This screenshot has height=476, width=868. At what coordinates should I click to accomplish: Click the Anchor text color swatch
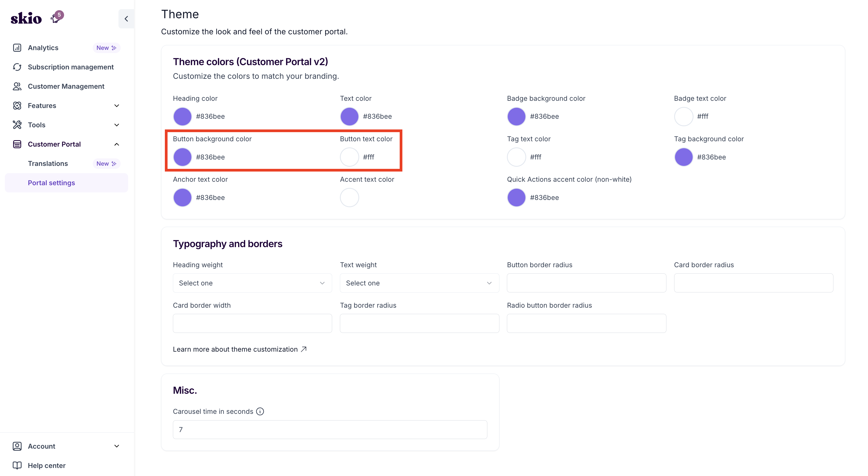pyautogui.click(x=182, y=198)
